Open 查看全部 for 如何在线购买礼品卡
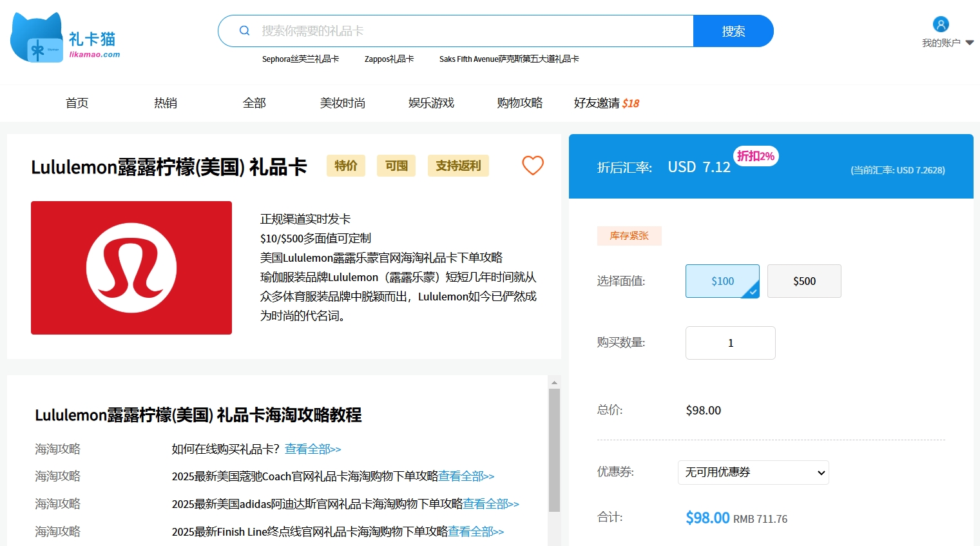This screenshot has width=980, height=546. pyautogui.click(x=313, y=449)
